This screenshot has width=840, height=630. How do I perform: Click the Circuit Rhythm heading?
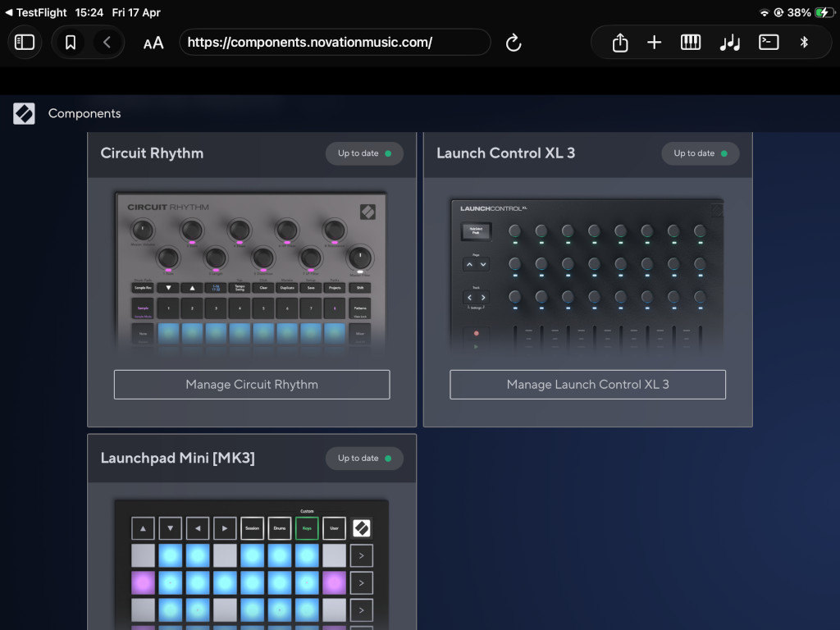152,153
